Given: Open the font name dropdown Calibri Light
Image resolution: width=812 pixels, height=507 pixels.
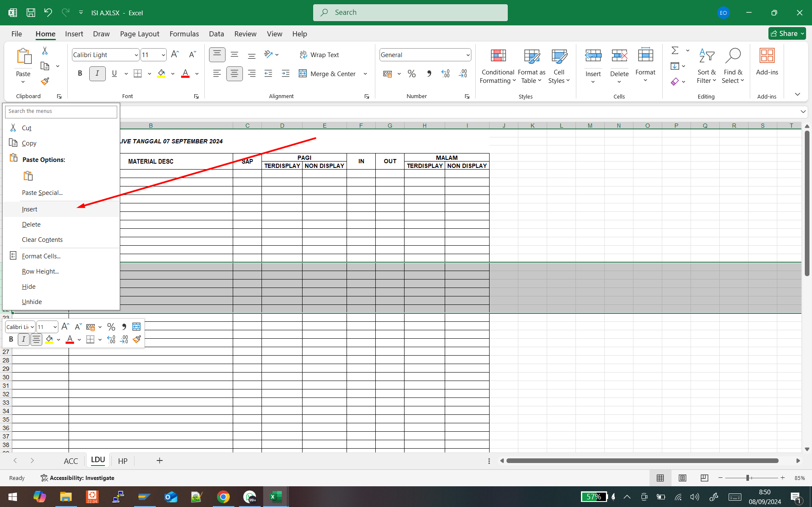Looking at the screenshot, I should click(136, 55).
